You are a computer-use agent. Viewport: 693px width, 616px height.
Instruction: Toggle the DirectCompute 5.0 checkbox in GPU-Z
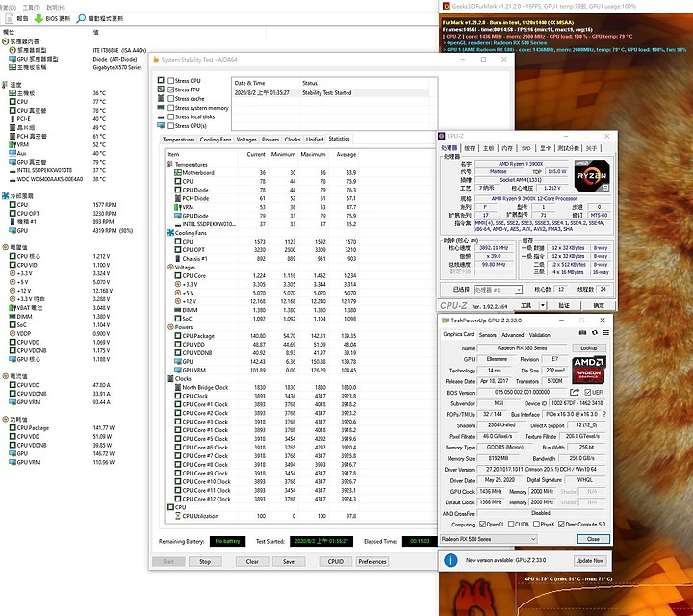(x=561, y=525)
